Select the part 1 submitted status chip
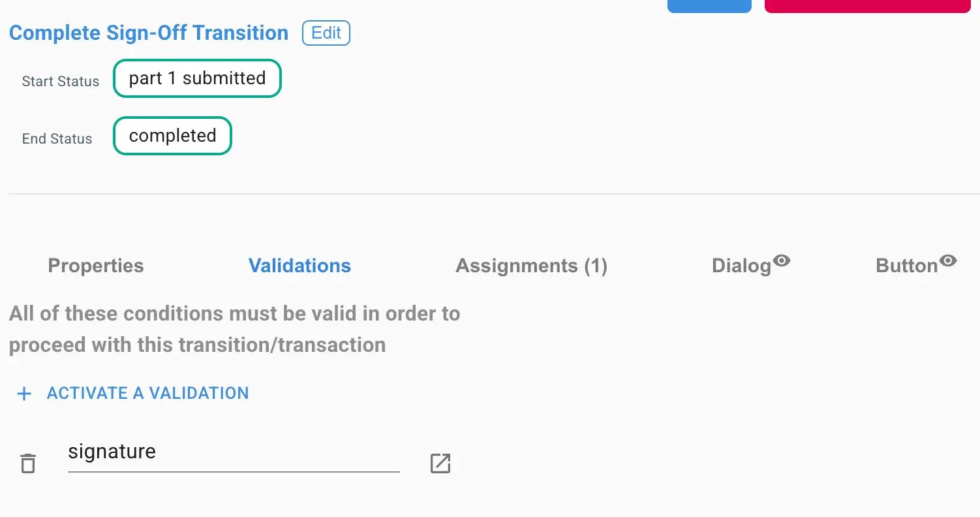 click(x=197, y=78)
